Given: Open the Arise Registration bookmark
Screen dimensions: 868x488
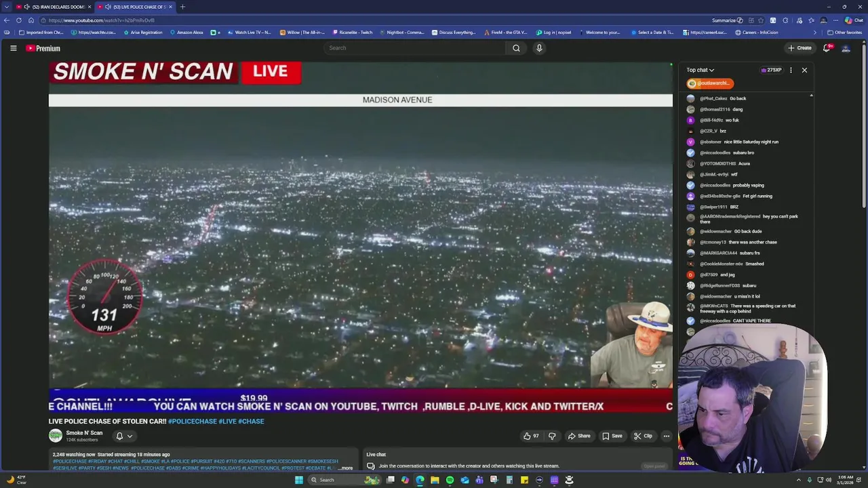Looking at the screenshot, I should [143, 33].
